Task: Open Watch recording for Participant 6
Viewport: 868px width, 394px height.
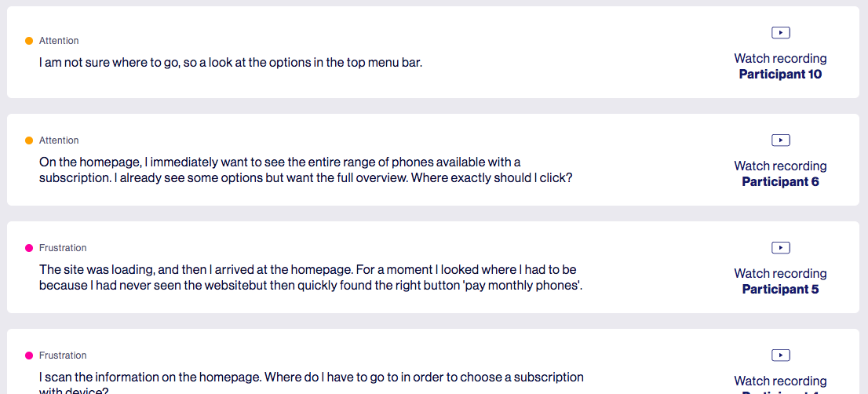Action: coord(781,166)
